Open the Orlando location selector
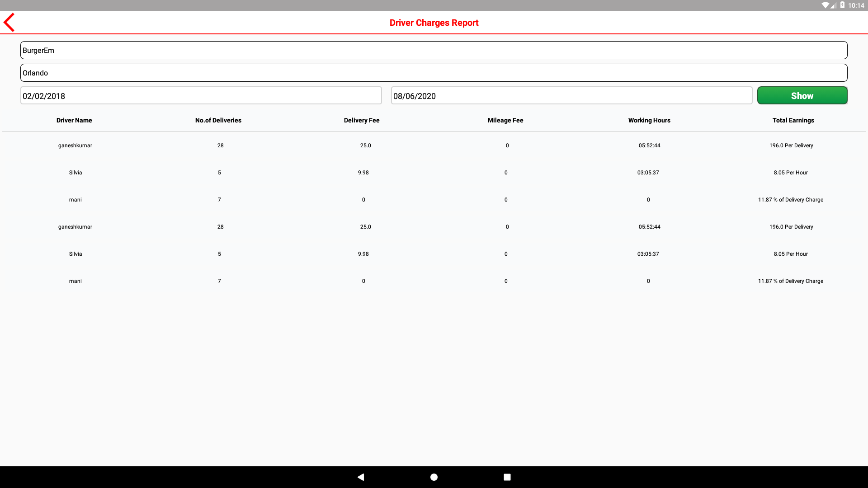This screenshot has width=868, height=488. pos(434,73)
